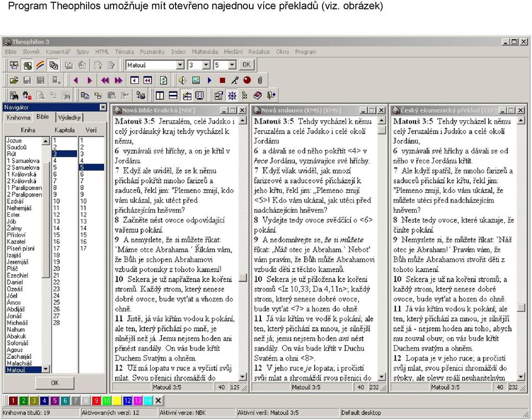This screenshot has height=420, width=532.
Task: Click the paperclip attachment icon
Action: click(260, 80)
